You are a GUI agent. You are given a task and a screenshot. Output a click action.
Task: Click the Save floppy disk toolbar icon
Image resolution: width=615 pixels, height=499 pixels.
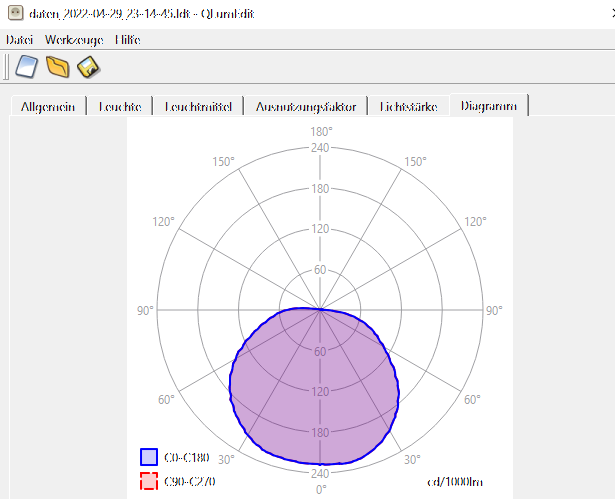point(89,67)
